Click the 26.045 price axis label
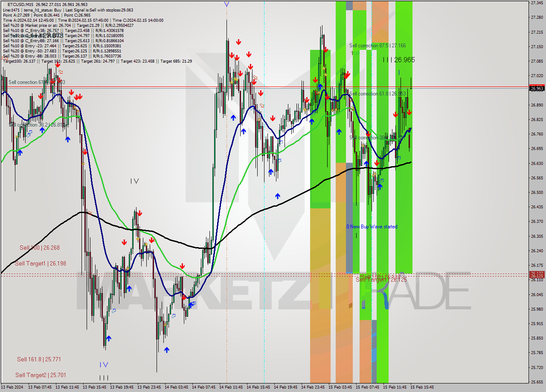The width and height of the screenshot is (546, 392). pos(537,294)
